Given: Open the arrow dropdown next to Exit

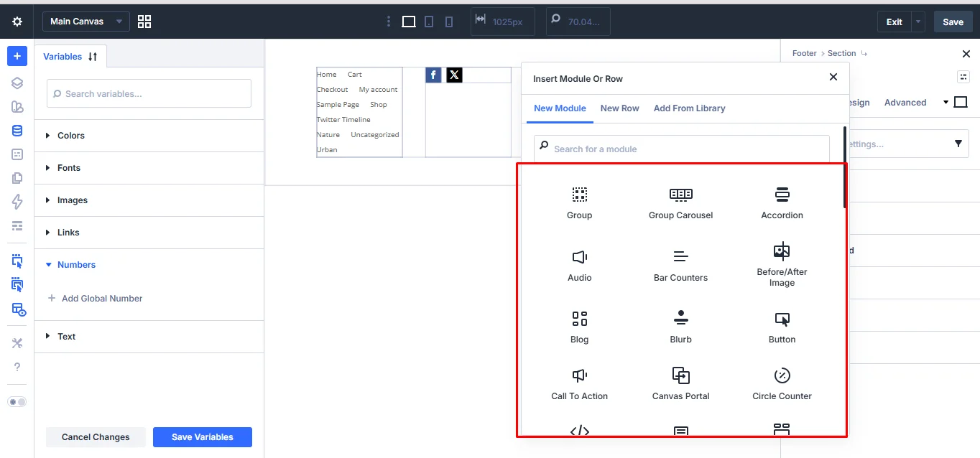Looking at the screenshot, I should pos(918,22).
